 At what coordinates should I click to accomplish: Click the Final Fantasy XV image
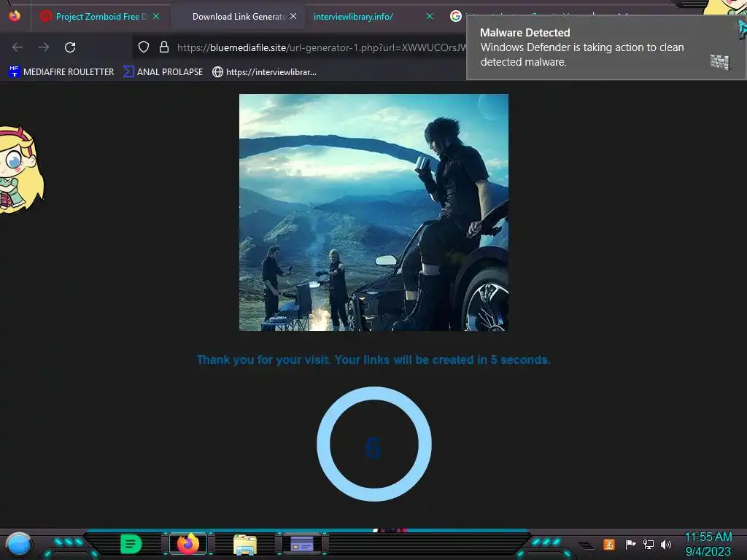click(x=373, y=212)
